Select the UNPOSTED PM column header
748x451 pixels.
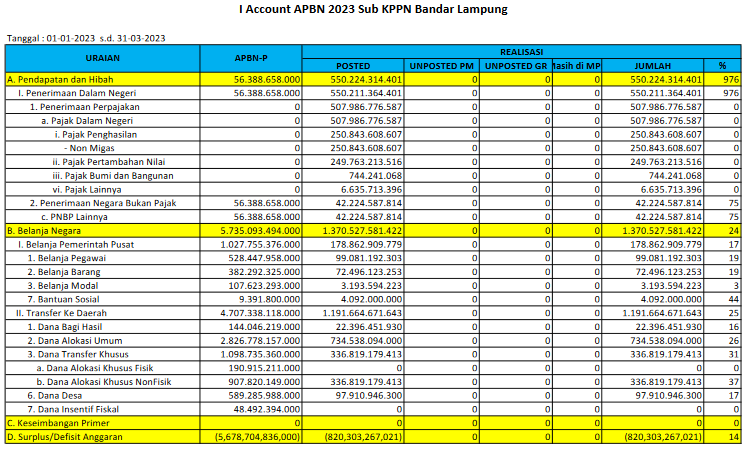point(442,66)
